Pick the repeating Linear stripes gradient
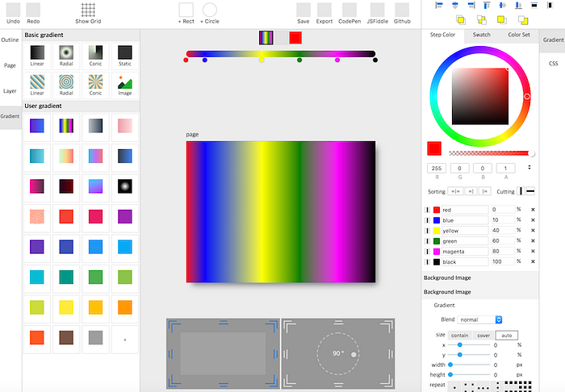Screen dimensions: 565x392 37,82
